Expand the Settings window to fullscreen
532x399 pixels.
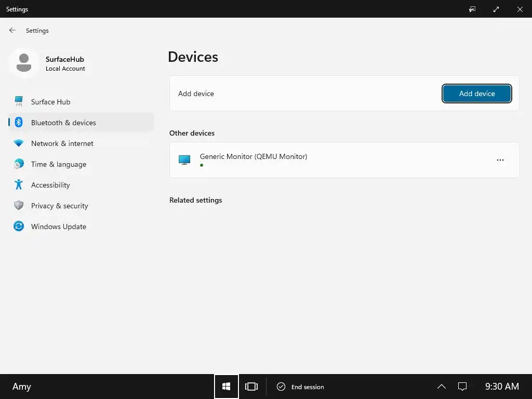(x=496, y=9)
